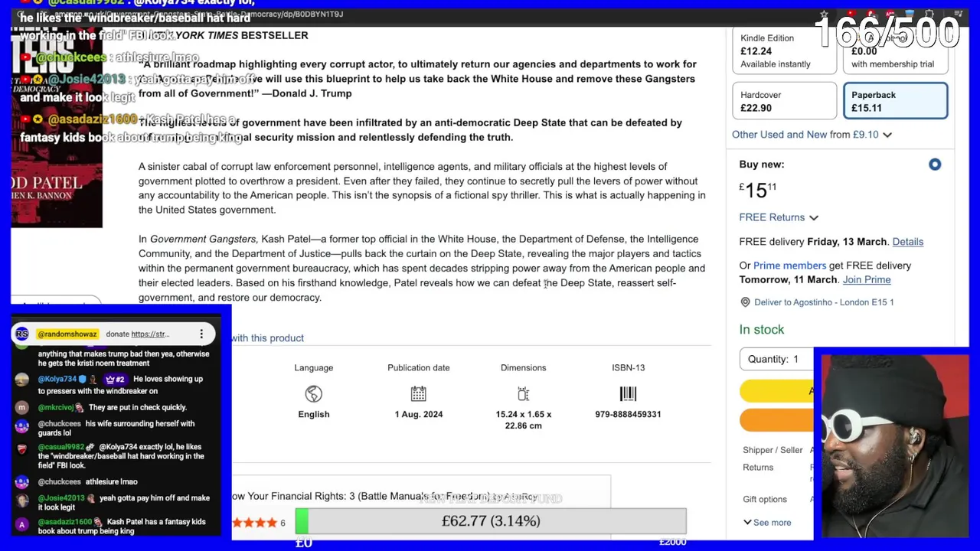This screenshot has height=551, width=980.
Task: Click the avatar beside the casual9982 message
Action: coord(21,449)
